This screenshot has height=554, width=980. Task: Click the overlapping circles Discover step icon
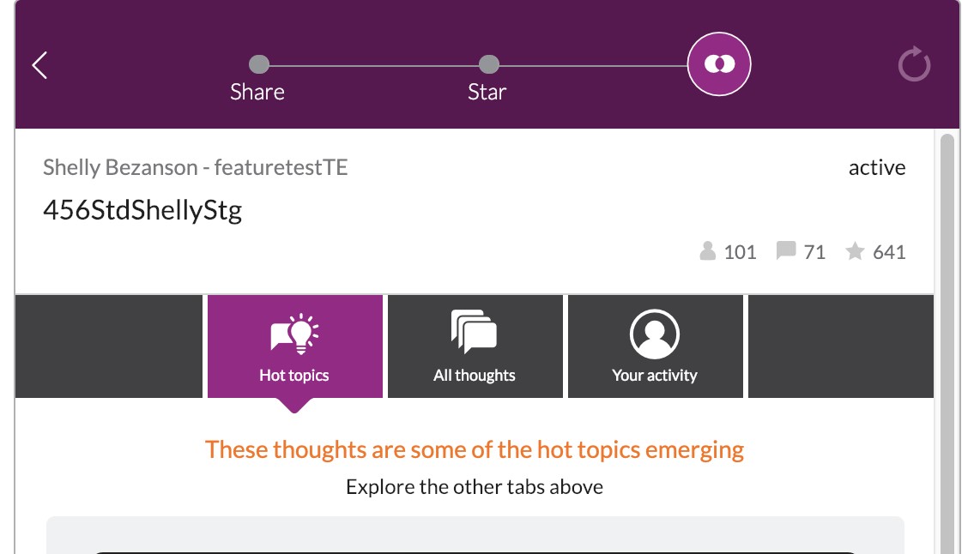point(719,63)
